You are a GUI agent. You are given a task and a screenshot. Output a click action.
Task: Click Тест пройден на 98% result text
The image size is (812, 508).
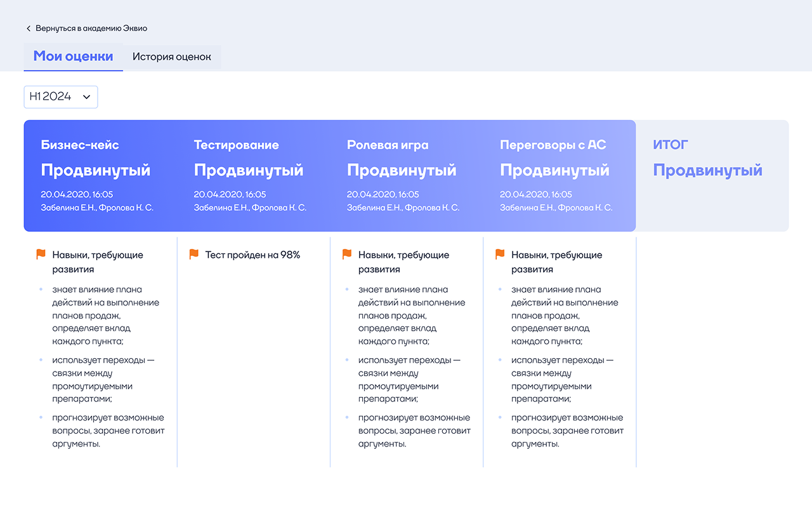coord(252,255)
